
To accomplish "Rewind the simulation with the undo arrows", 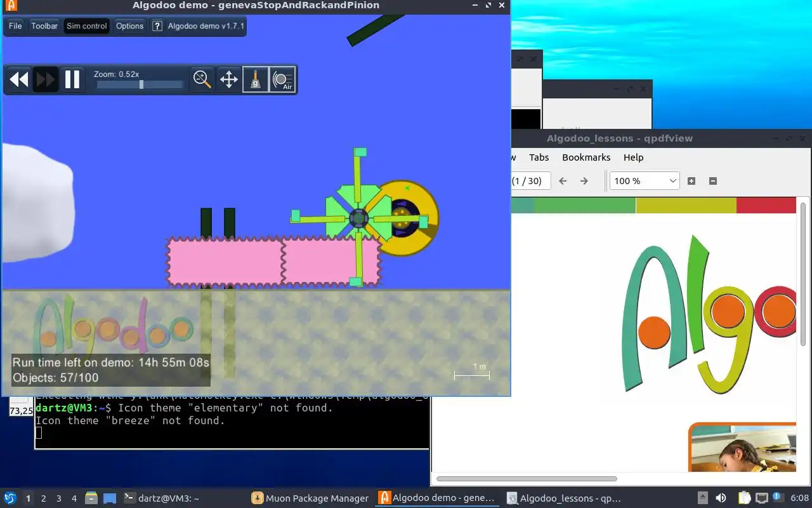I will [x=19, y=79].
